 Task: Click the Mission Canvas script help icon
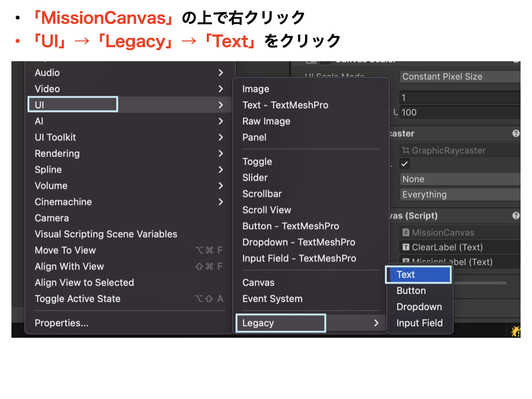click(x=515, y=216)
